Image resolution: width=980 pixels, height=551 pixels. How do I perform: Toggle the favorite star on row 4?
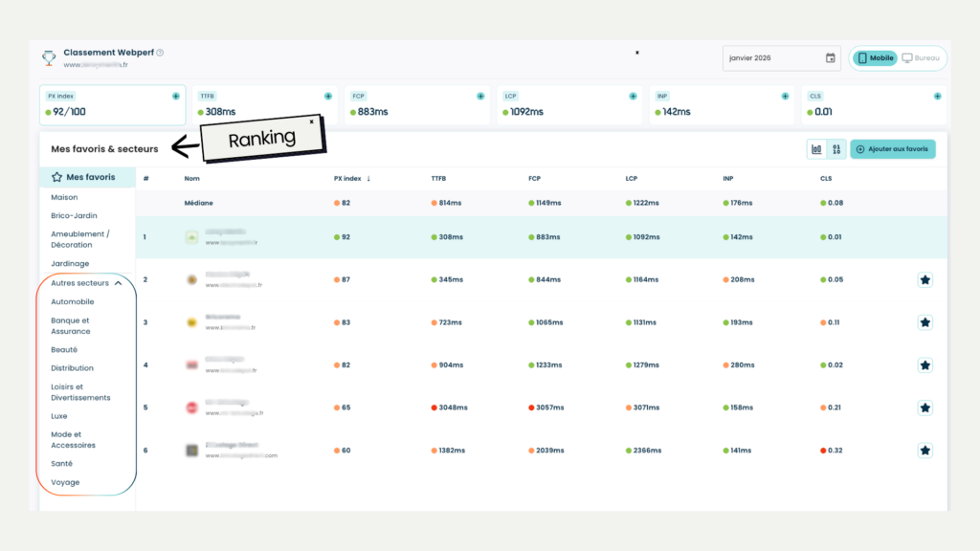[924, 365]
